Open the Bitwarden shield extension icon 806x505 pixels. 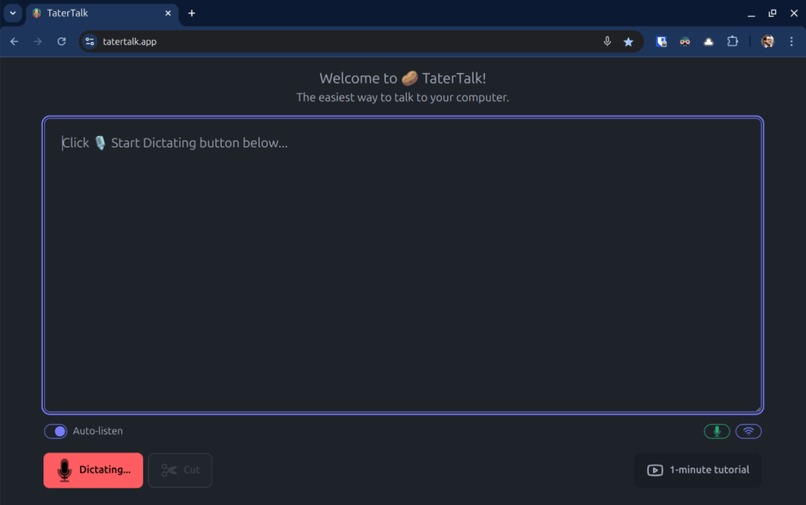click(x=662, y=42)
